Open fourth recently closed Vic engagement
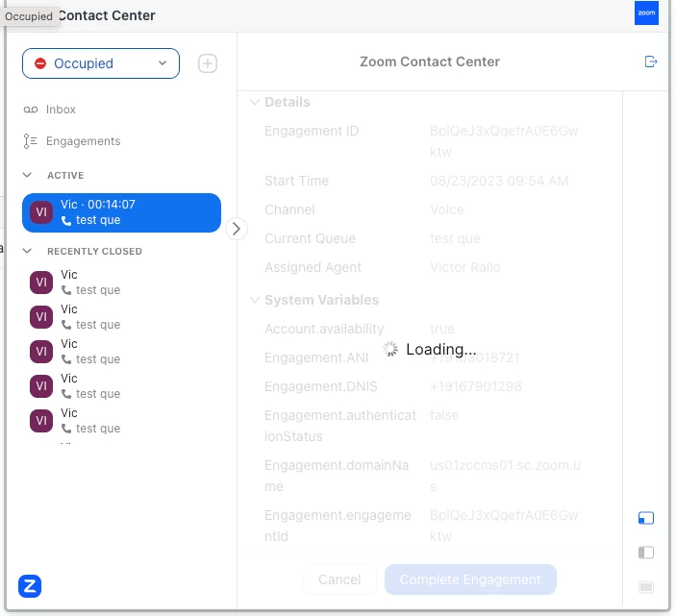676x616 pixels. tap(121, 386)
